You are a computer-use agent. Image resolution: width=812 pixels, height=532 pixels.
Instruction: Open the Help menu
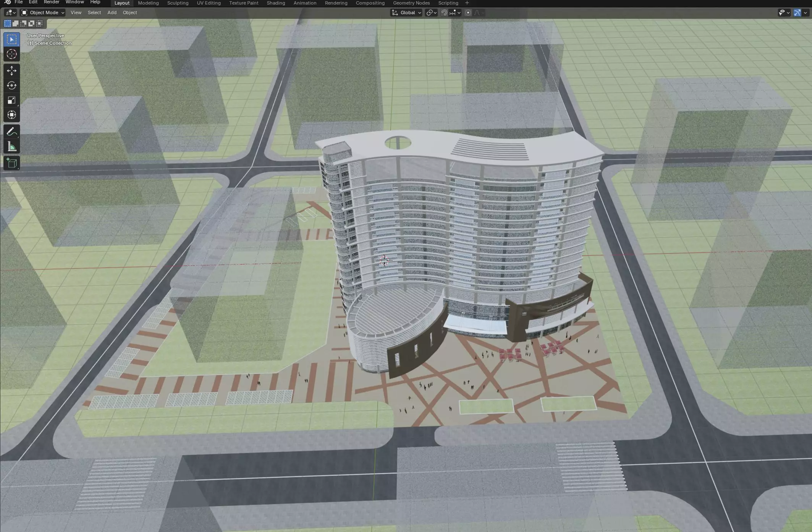tap(95, 2)
